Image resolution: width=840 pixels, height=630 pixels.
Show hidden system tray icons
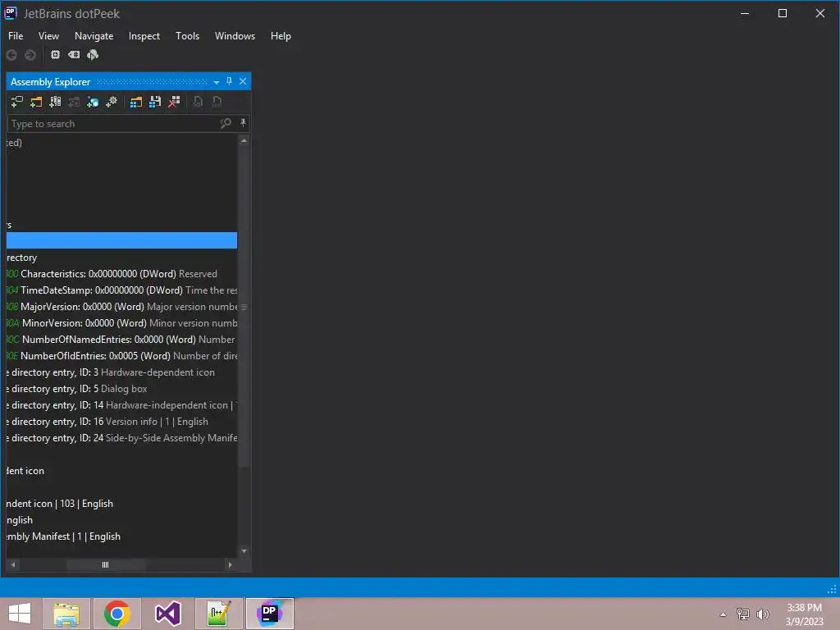[x=724, y=614]
